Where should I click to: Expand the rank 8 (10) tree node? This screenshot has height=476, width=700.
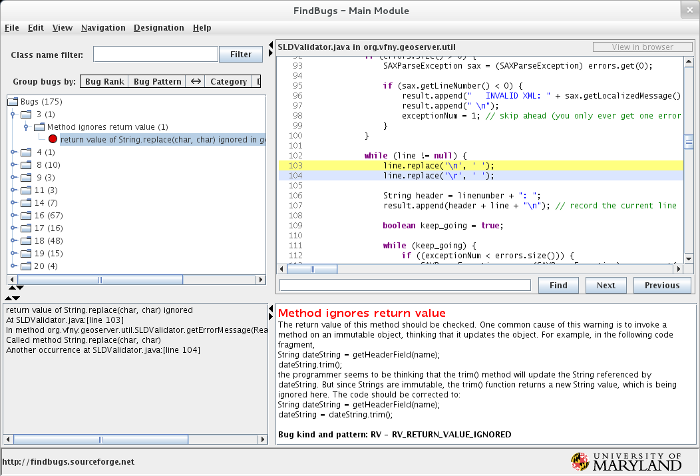tap(13, 165)
